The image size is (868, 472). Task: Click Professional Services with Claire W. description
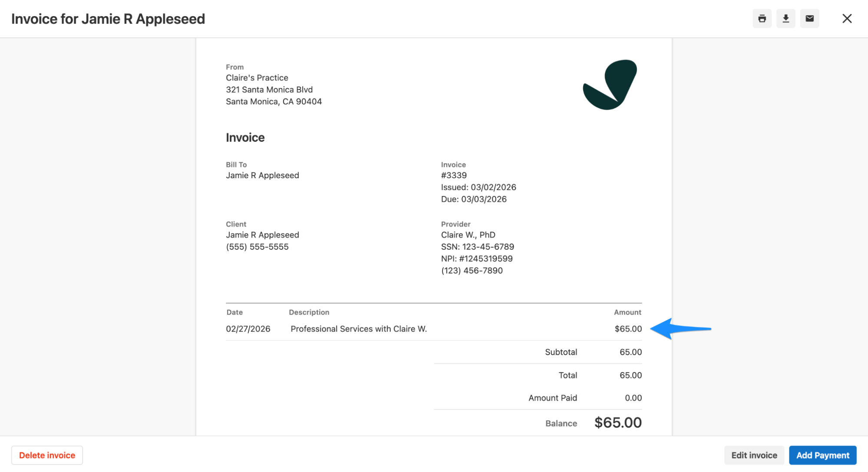tap(359, 329)
